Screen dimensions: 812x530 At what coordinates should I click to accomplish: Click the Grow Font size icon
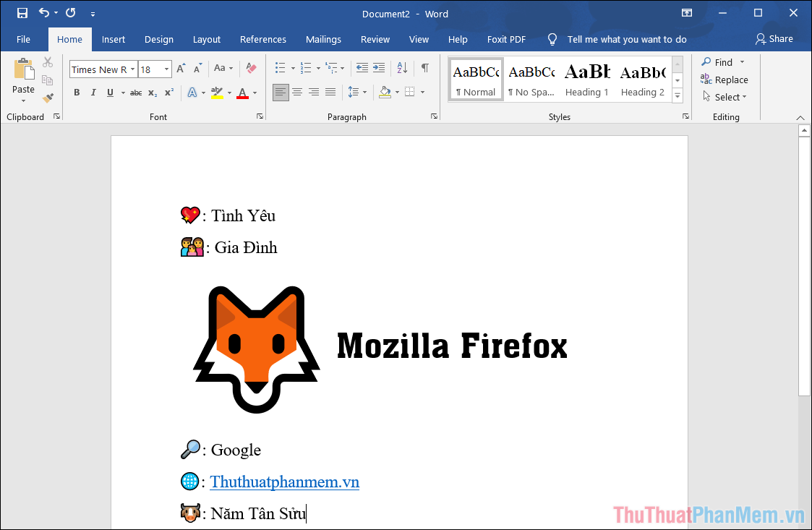[181, 69]
